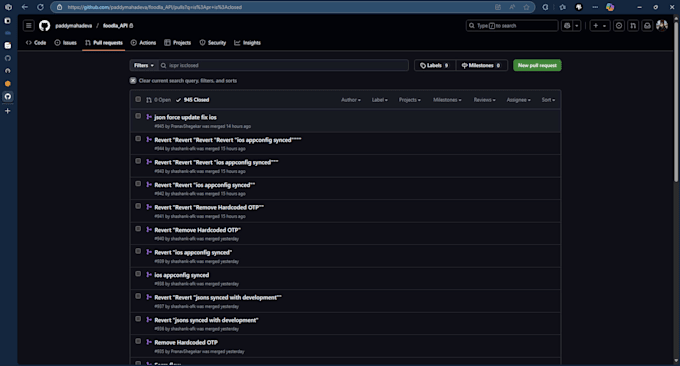Click merged icon of 'ios appconfig synced' row
This screenshot has height=366, width=680.
pos(149,275)
